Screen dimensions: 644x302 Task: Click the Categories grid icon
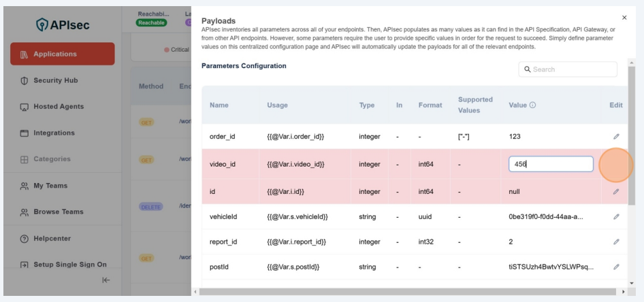pyautogui.click(x=25, y=159)
